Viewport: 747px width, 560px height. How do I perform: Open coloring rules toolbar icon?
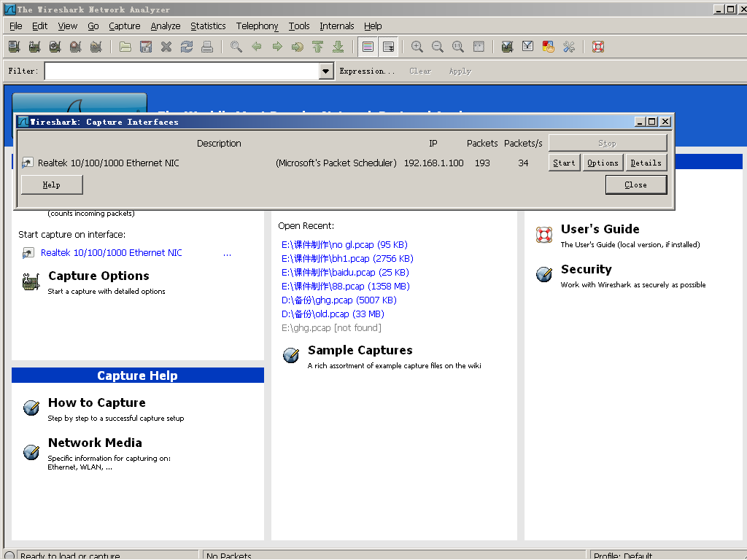[x=549, y=47]
